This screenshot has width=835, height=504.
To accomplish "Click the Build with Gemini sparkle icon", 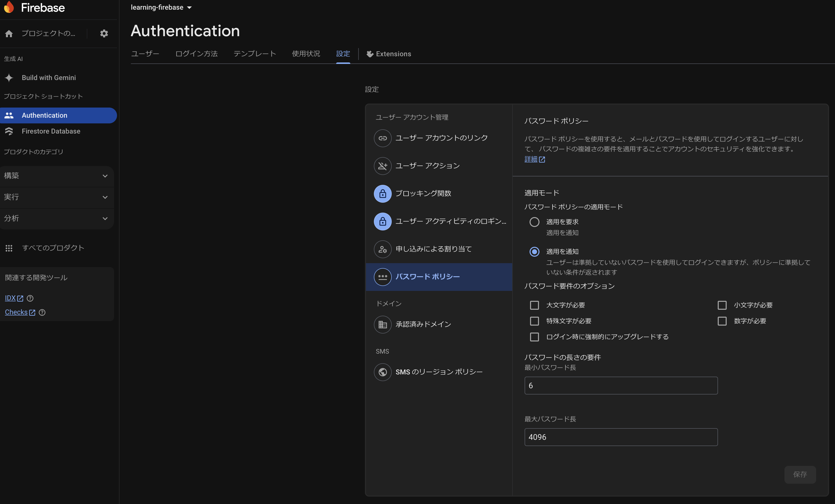I will (9, 78).
